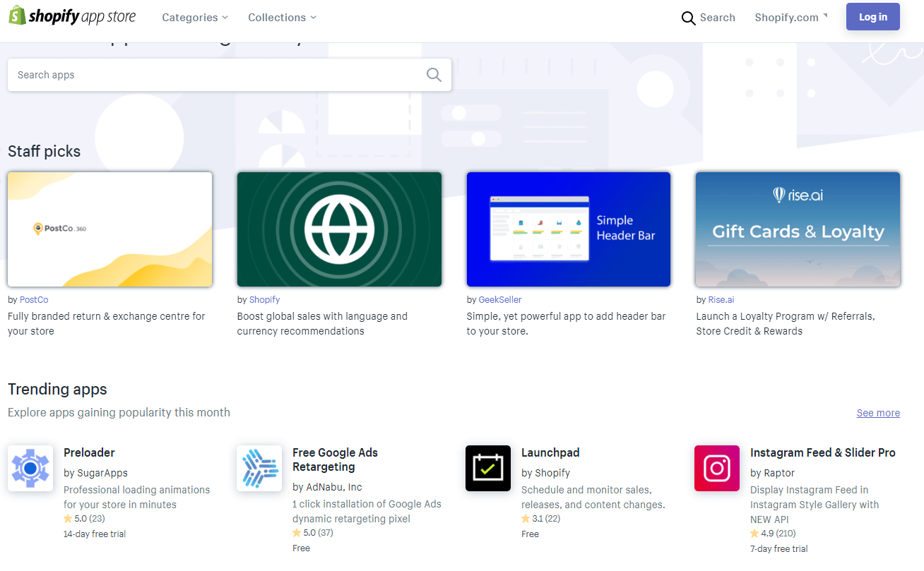The image size is (924, 571).
Task: Open the PostCo 360 staff pick thumbnail
Action: point(110,229)
